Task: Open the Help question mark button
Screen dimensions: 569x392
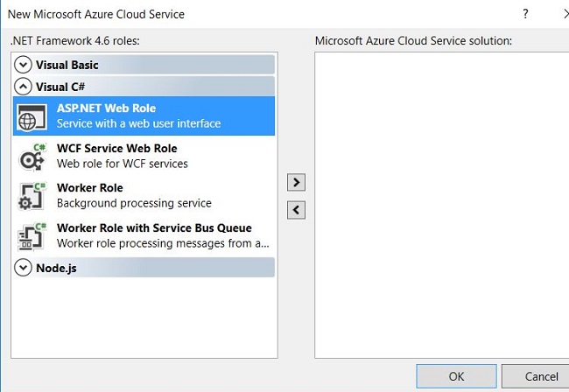Action: 525,14
